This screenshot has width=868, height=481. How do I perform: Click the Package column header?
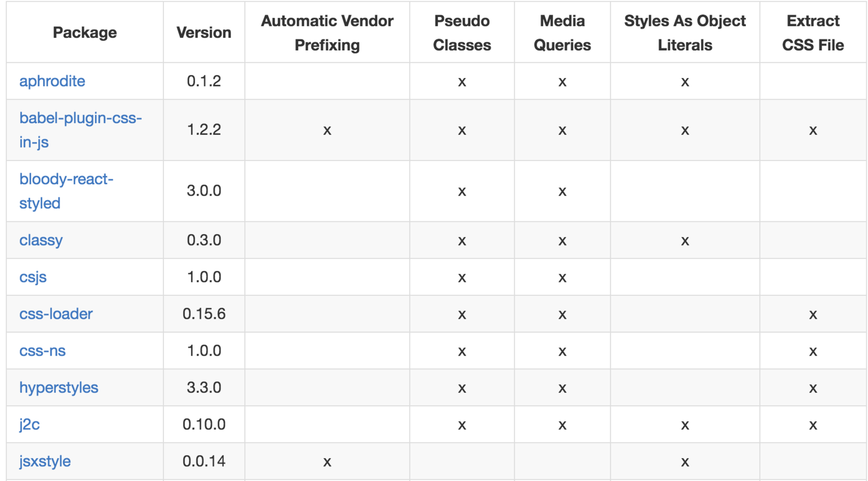tap(85, 33)
